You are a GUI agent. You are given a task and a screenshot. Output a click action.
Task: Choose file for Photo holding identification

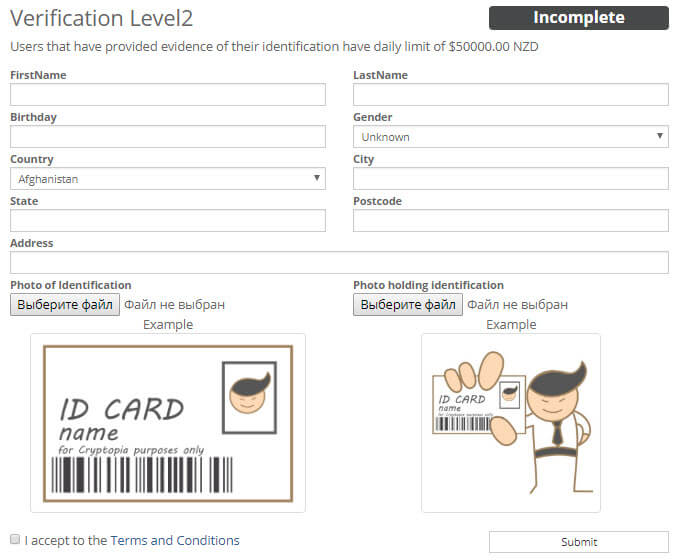pos(408,304)
